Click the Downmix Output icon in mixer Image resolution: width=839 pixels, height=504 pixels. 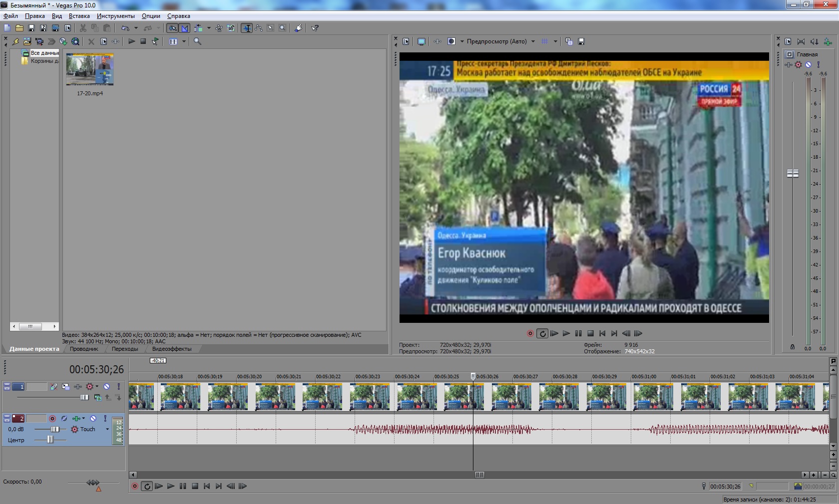pos(801,41)
